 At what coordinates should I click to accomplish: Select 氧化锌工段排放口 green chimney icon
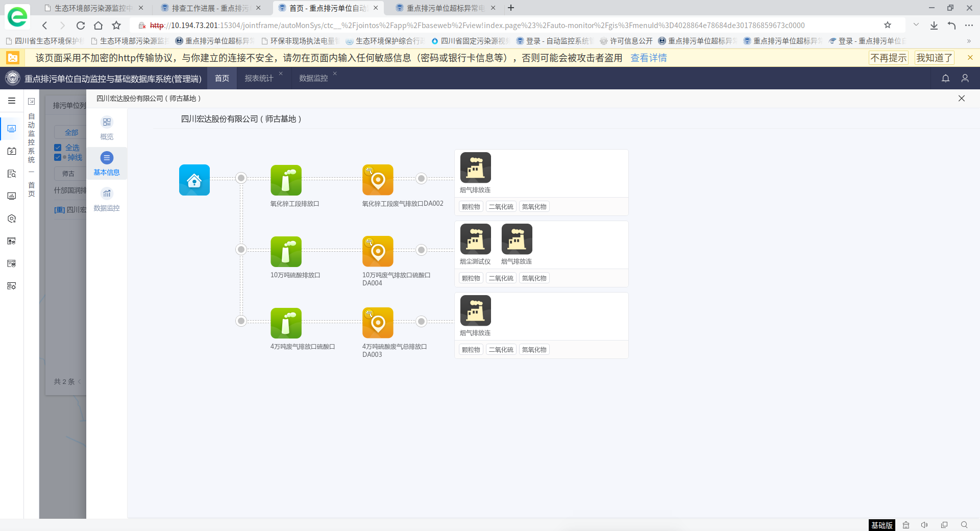pos(286,180)
